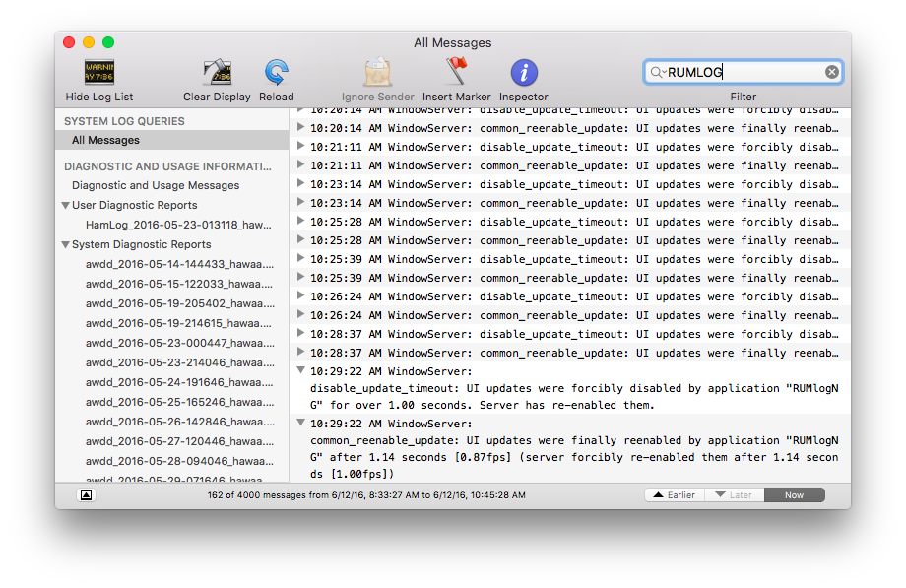
Task: Expand the 10:26:24 common_reenable_update message
Action: tap(300, 314)
